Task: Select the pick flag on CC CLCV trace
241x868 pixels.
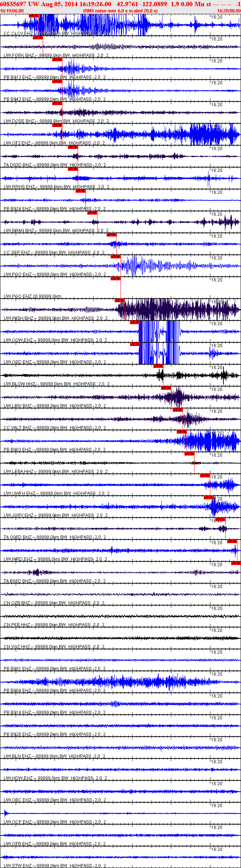Action: (x=34, y=16)
